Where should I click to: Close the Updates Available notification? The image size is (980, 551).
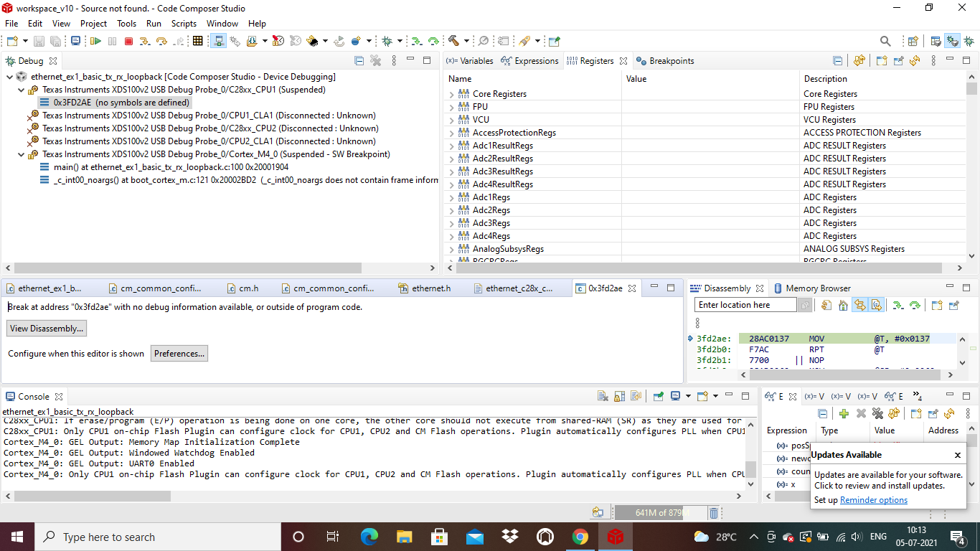pos(957,455)
